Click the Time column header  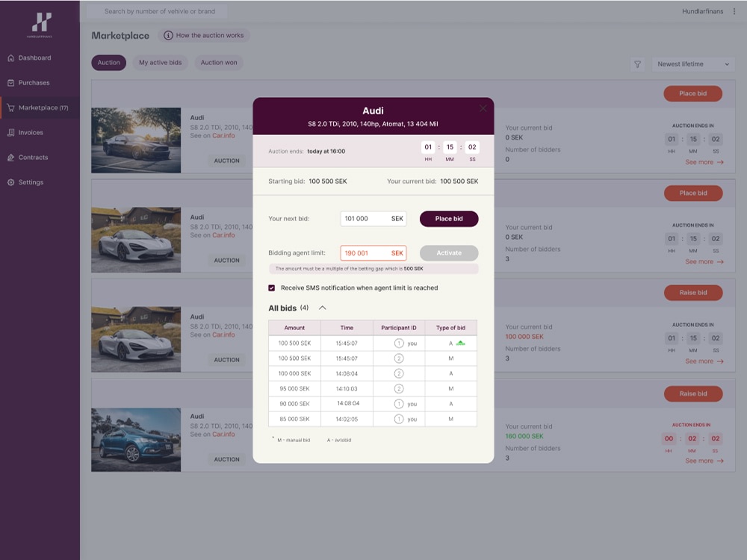[x=347, y=328]
